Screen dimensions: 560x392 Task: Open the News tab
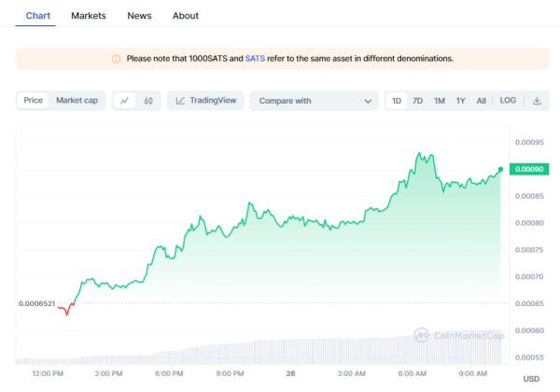(x=139, y=16)
